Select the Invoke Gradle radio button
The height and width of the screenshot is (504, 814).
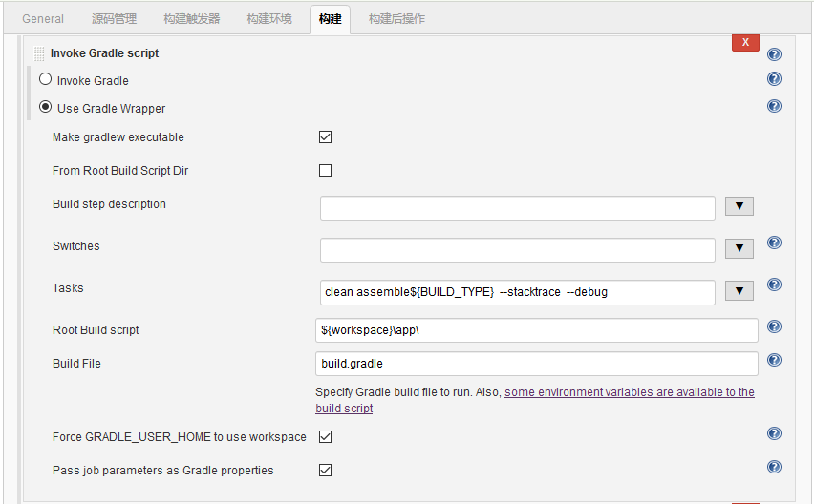pos(46,79)
